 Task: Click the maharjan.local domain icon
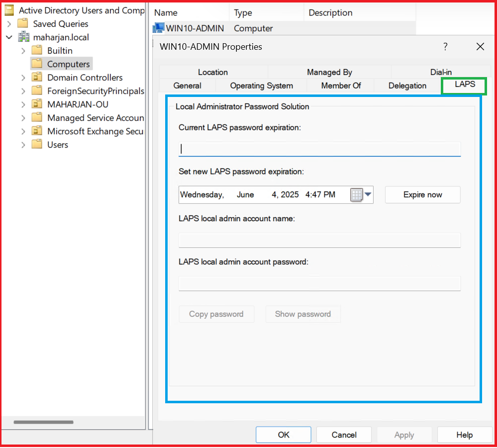[x=23, y=37]
